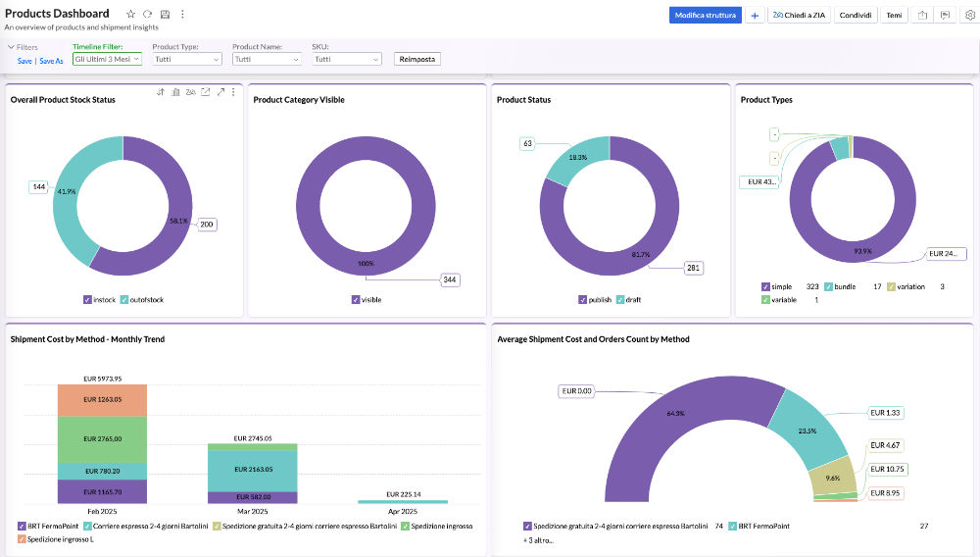Click the Save filter link

click(24, 61)
